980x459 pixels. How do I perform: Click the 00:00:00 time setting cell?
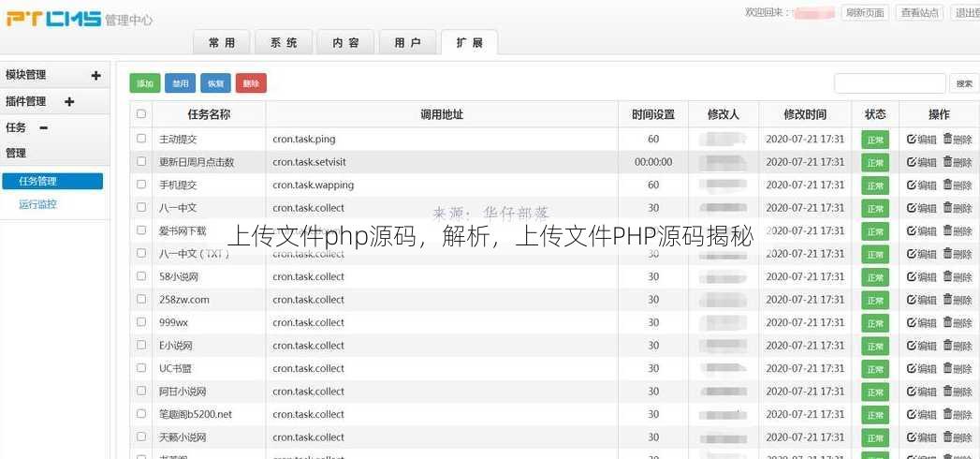(x=653, y=162)
